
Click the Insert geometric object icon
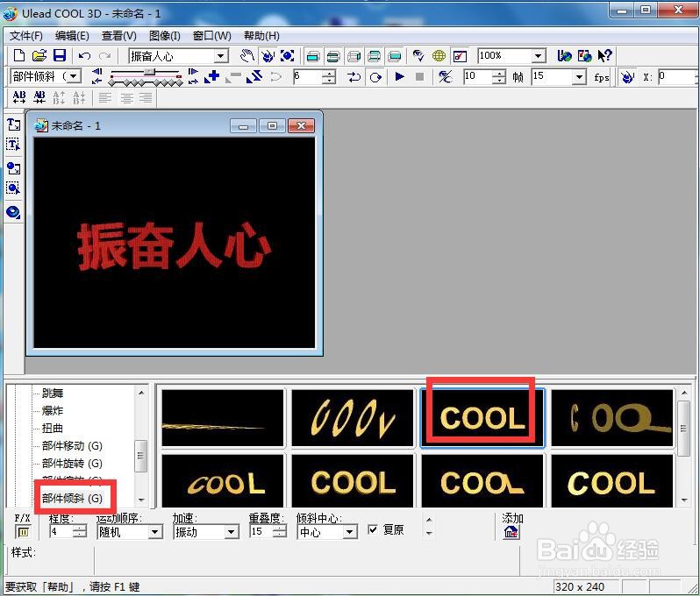coord(13,212)
